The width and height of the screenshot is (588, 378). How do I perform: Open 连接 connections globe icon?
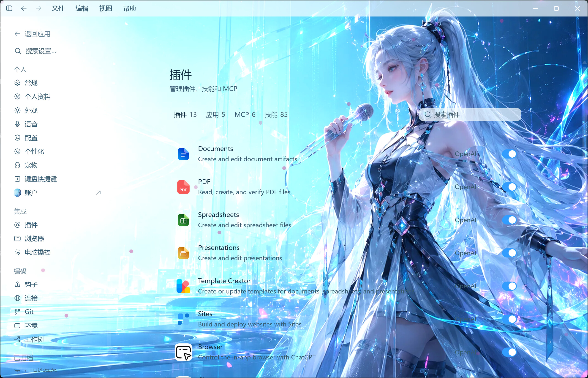point(17,298)
